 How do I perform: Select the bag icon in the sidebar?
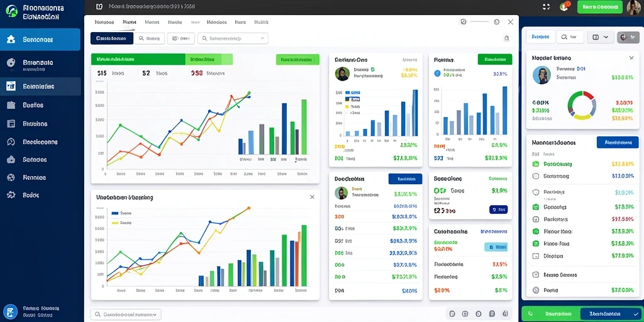pyautogui.click(x=11, y=159)
